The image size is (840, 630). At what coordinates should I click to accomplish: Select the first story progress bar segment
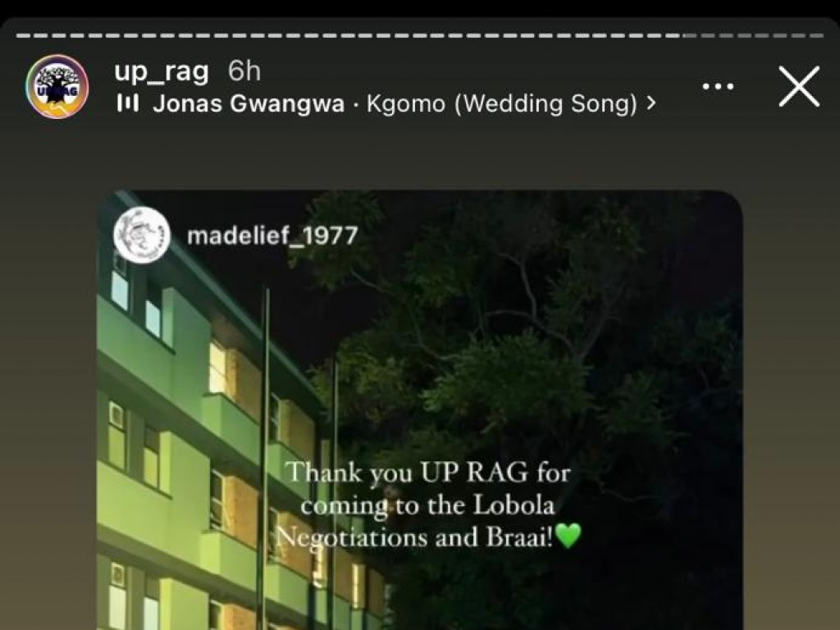[23, 36]
